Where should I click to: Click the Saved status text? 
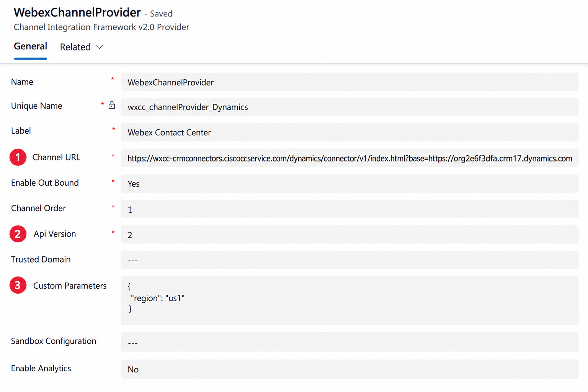(x=161, y=14)
